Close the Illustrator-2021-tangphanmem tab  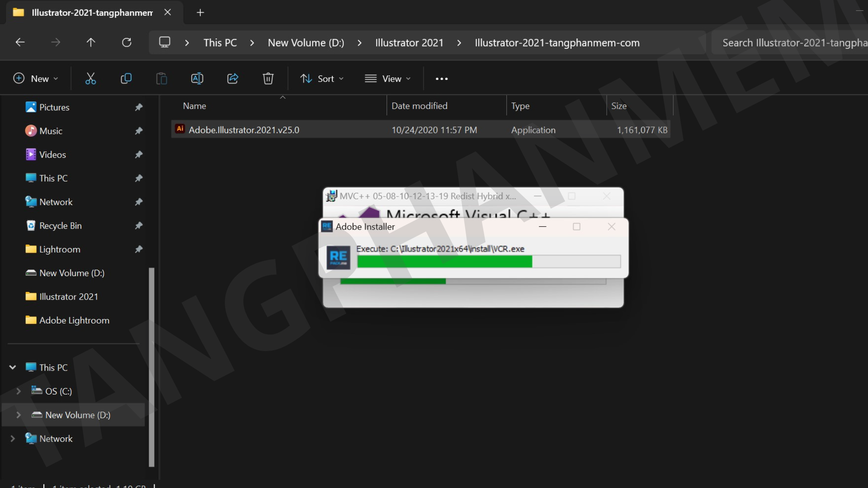pos(168,12)
